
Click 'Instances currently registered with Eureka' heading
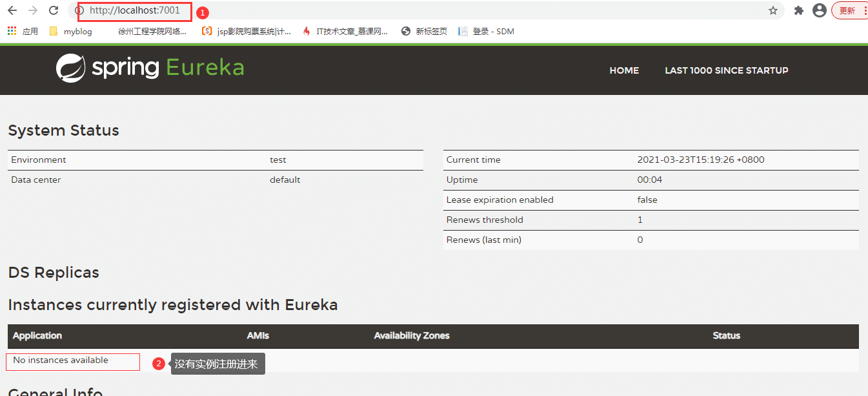(x=173, y=305)
